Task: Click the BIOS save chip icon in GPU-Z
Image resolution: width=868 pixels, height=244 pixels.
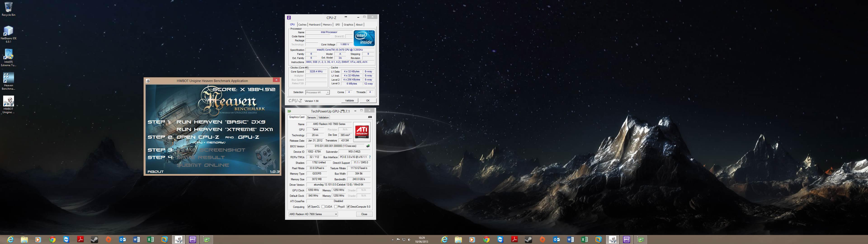Action: click(x=368, y=146)
